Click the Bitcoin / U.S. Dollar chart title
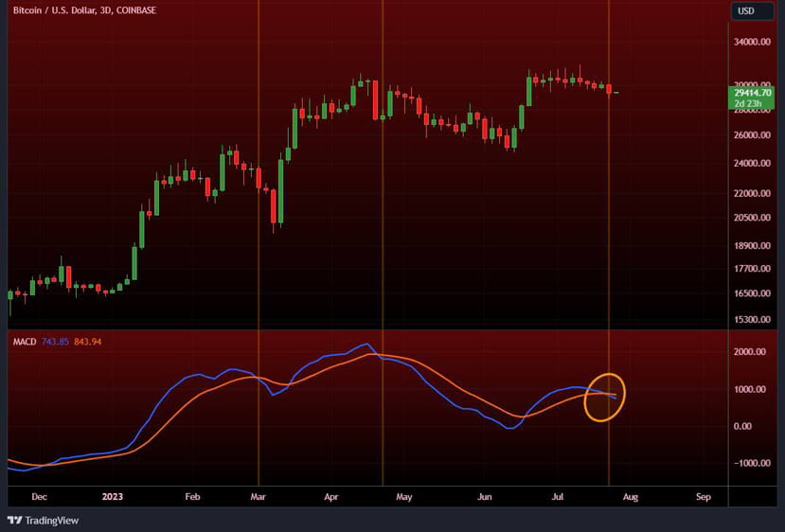Screen dimensions: 785x532 click(x=84, y=10)
